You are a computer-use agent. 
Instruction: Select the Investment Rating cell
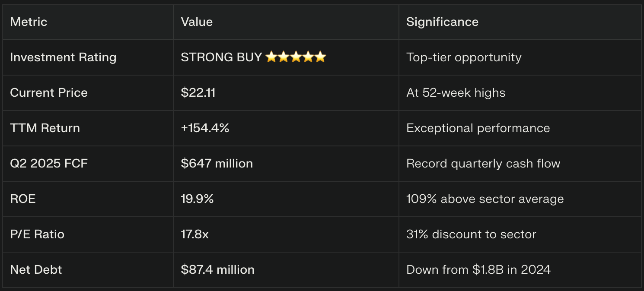tap(63, 57)
